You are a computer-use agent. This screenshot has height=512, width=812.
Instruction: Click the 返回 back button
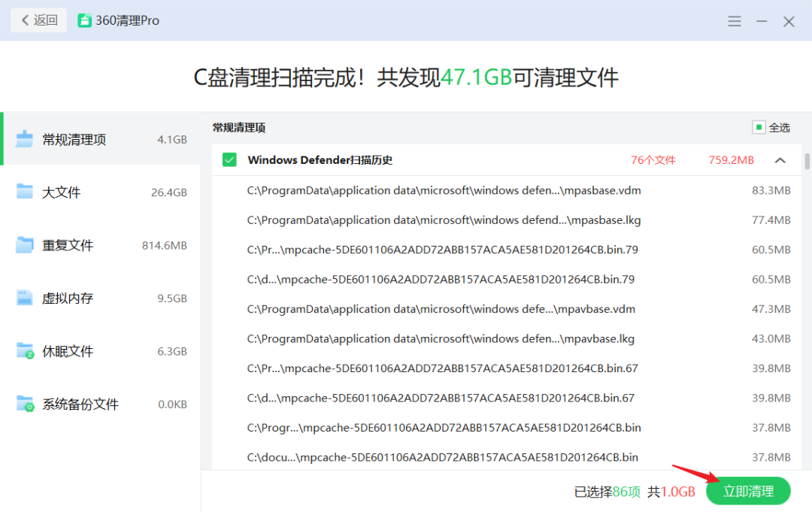click(x=39, y=20)
